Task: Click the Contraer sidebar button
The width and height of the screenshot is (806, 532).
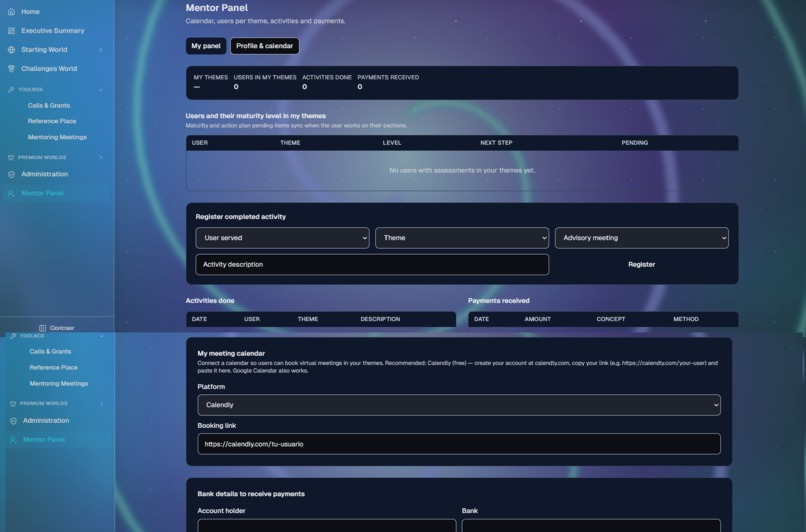Action: pos(57,328)
